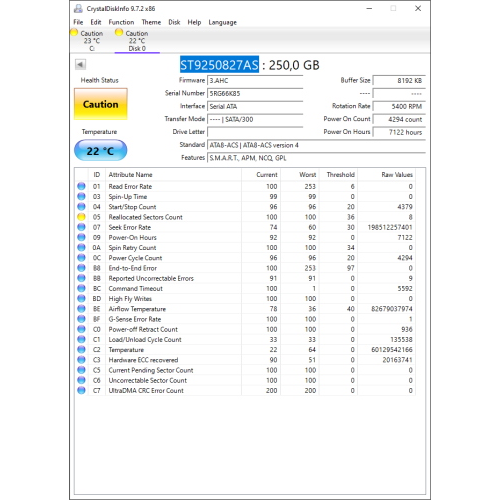Open the Function menu
The width and height of the screenshot is (500, 500).
(121, 22)
